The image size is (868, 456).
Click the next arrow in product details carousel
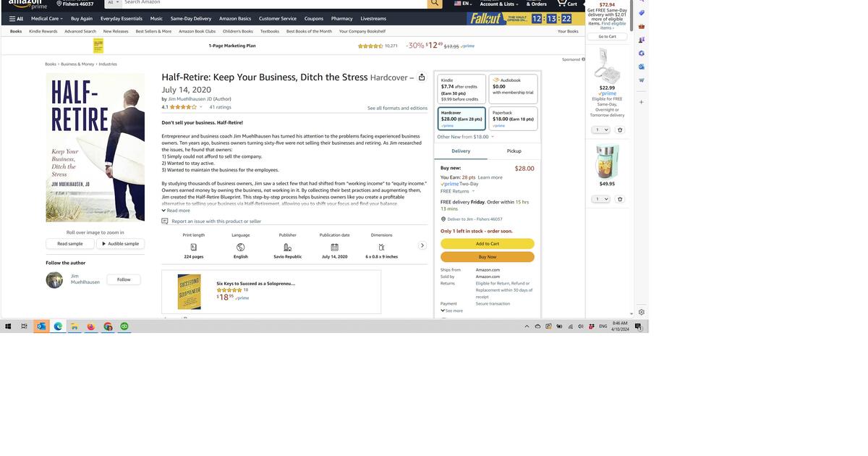click(422, 245)
